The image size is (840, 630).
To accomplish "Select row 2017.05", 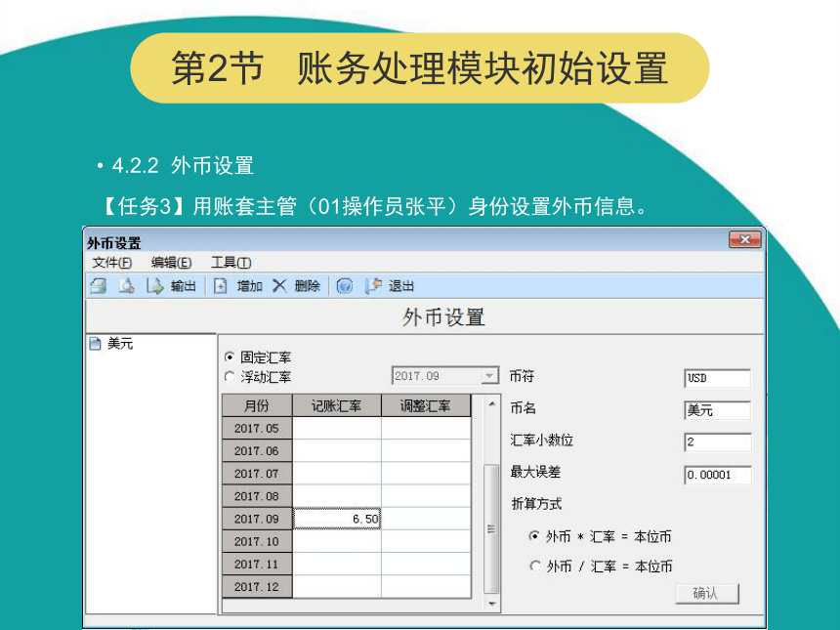I will [x=257, y=429].
